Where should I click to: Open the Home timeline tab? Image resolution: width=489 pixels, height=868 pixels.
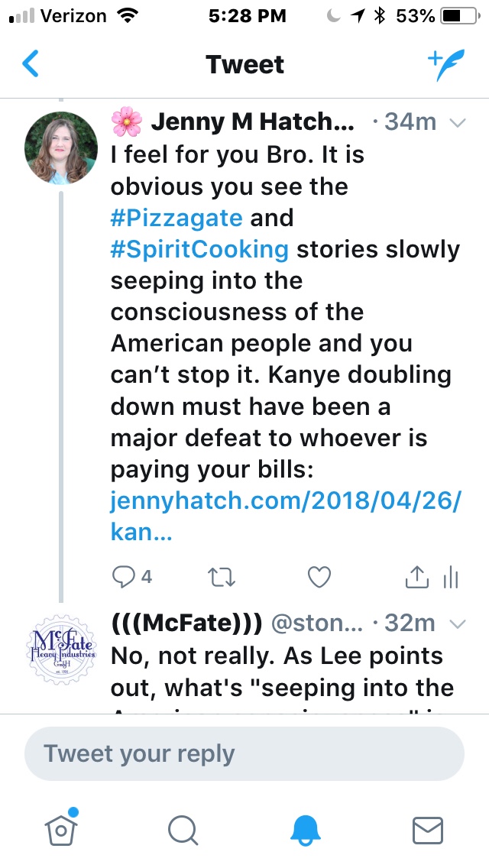pyautogui.click(x=60, y=829)
